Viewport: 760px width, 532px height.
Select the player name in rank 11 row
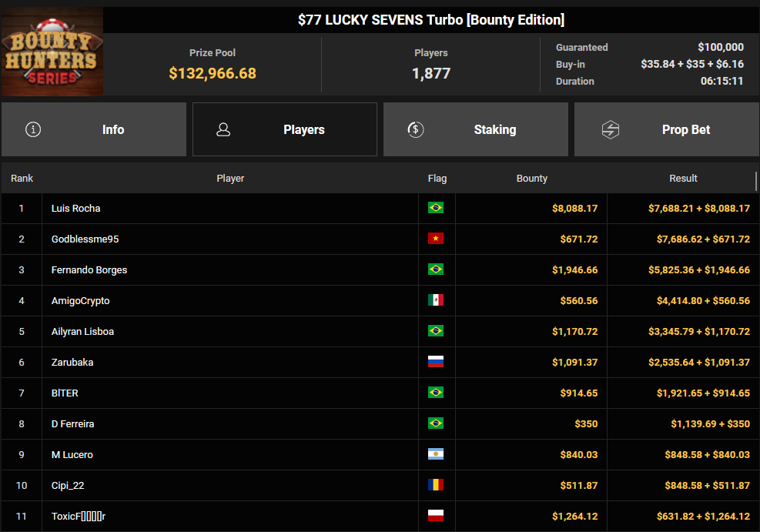(x=79, y=516)
